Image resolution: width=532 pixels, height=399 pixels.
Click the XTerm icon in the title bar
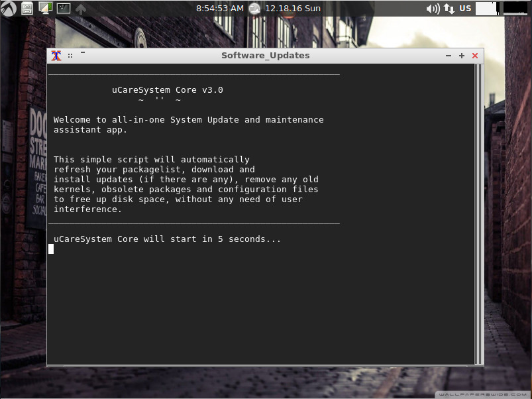(x=56, y=56)
